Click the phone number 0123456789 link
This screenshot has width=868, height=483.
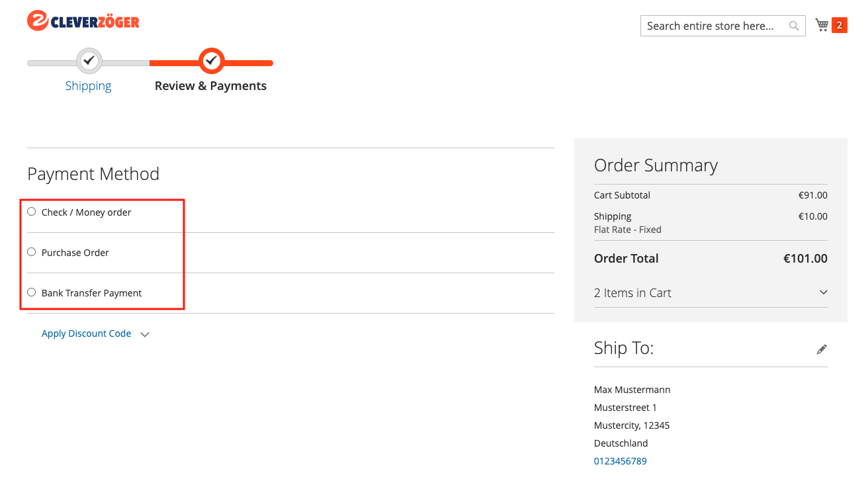click(621, 461)
